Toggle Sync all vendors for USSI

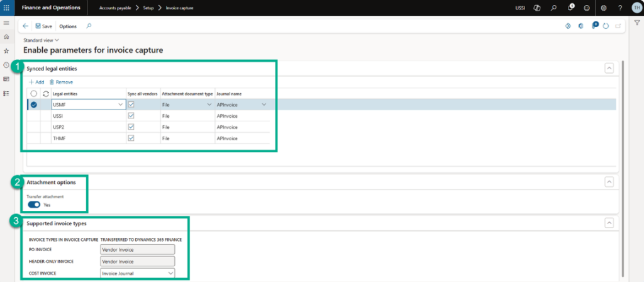tap(131, 116)
